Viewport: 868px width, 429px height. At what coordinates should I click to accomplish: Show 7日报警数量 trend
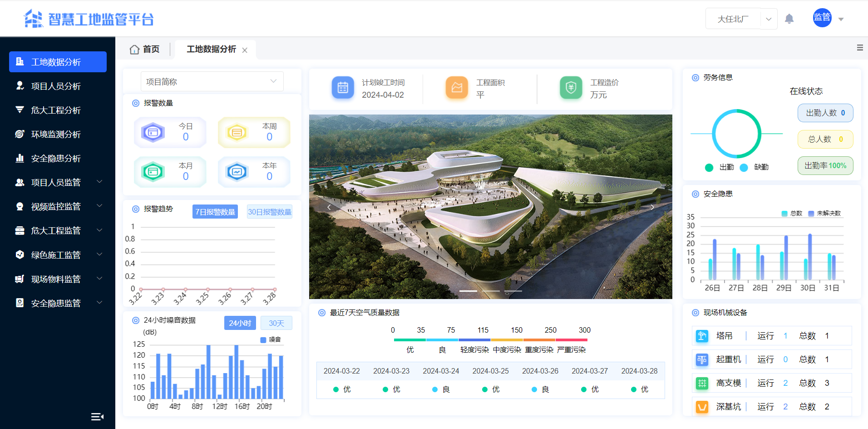click(215, 212)
